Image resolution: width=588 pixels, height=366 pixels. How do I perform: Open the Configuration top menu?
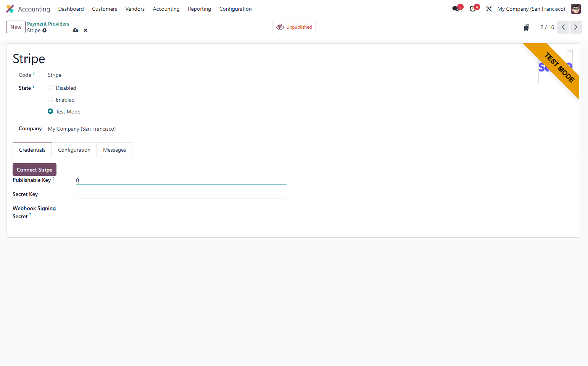(235, 9)
